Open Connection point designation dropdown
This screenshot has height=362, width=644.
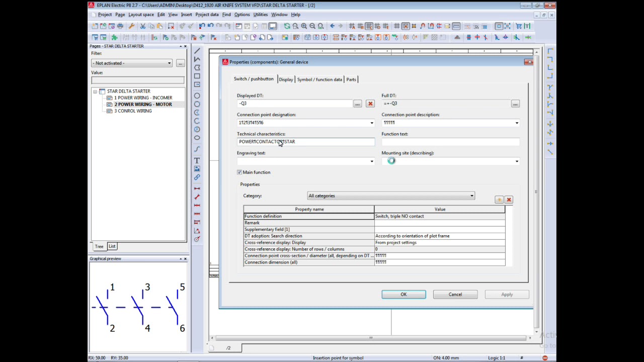372,123
